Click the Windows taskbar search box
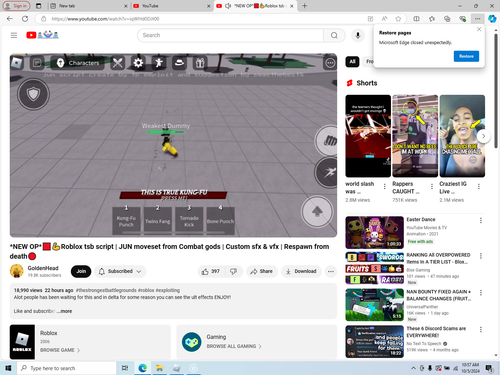 (x=66, y=368)
